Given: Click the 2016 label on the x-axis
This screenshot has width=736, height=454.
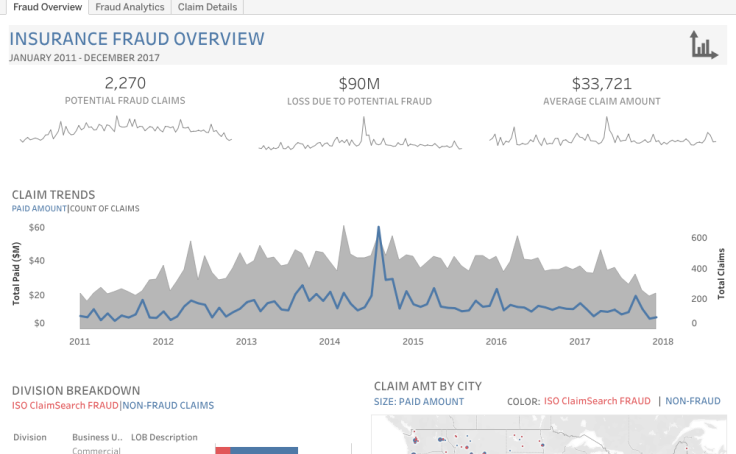Looking at the screenshot, I should [496, 341].
